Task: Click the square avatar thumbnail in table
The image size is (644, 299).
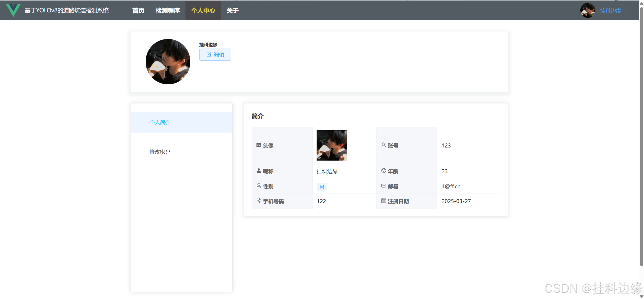Action: [331, 145]
